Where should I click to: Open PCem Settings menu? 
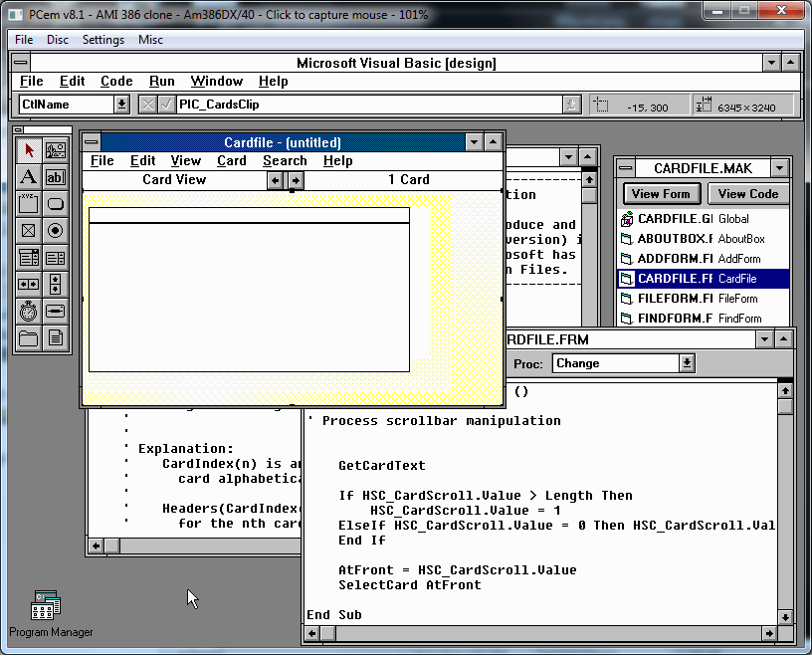point(103,40)
